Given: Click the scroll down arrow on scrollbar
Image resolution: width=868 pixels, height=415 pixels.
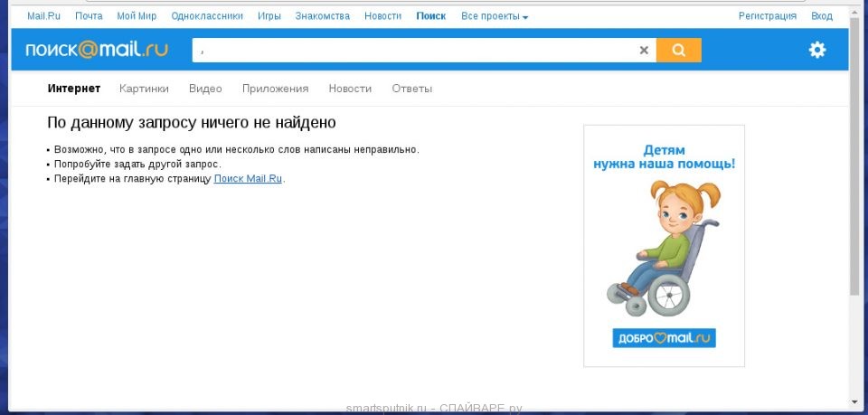Looking at the screenshot, I should pos(854,401).
